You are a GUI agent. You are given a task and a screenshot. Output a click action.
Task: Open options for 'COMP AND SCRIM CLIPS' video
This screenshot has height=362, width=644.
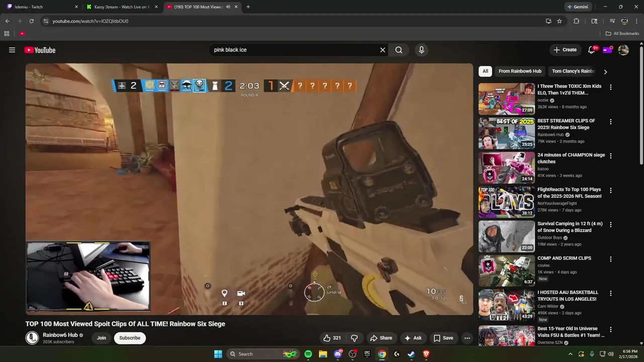tap(611, 259)
